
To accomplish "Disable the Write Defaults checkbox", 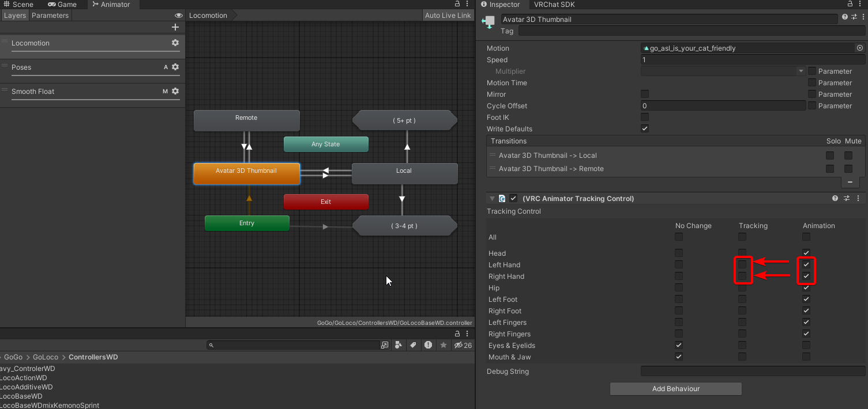I will [x=645, y=128].
